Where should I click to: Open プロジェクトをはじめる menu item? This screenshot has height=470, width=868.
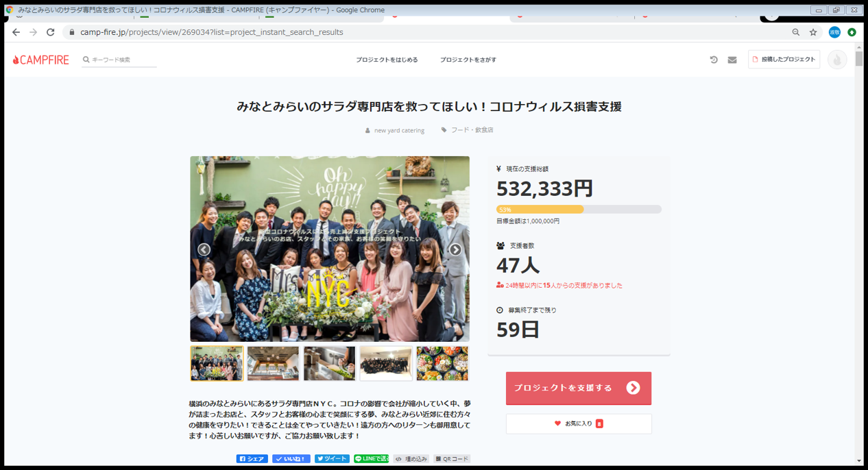pos(387,60)
